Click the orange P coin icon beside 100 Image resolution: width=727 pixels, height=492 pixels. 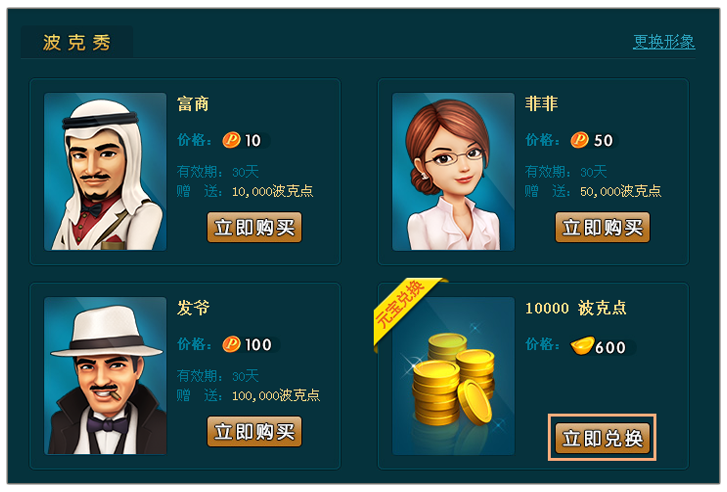pyautogui.click(x=231, y=344)
